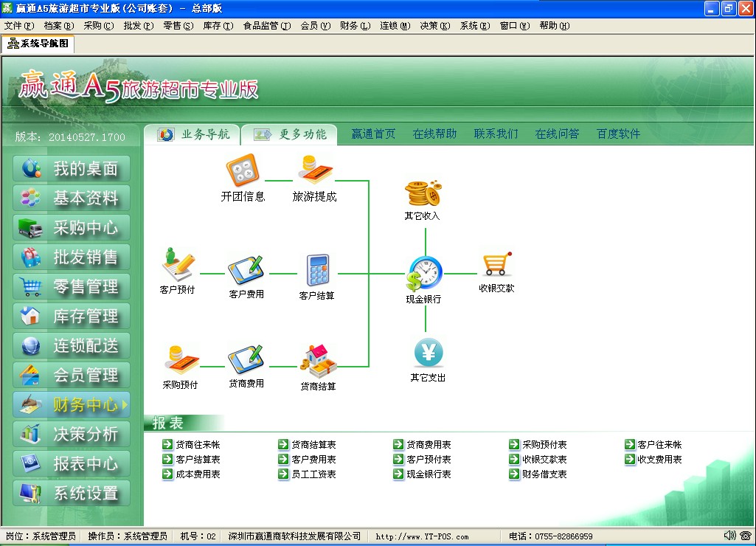This screenshot has width=756, height=546.
Task: Go to 采购中心 in sidebar
Action: point(72,228)
